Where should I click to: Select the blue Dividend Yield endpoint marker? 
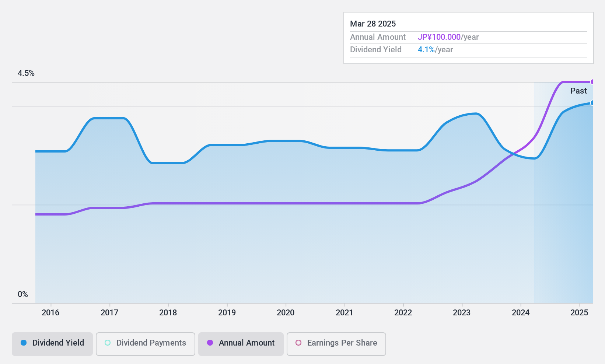click(x=592, y=103)
